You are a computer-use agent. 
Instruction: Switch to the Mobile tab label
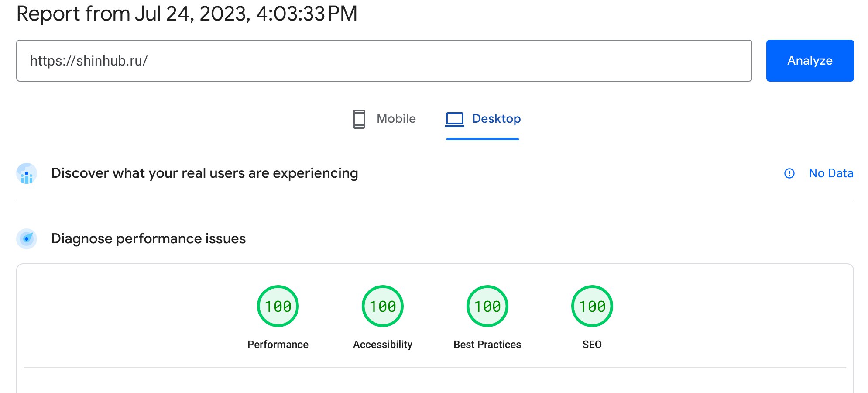point(396,119)
